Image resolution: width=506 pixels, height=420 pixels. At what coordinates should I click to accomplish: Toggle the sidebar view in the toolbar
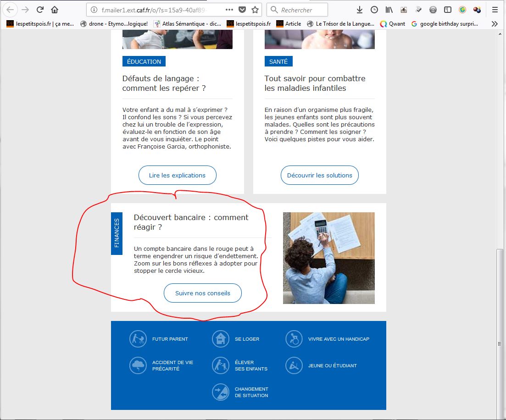pyautogui.click(x=448, y=10)
